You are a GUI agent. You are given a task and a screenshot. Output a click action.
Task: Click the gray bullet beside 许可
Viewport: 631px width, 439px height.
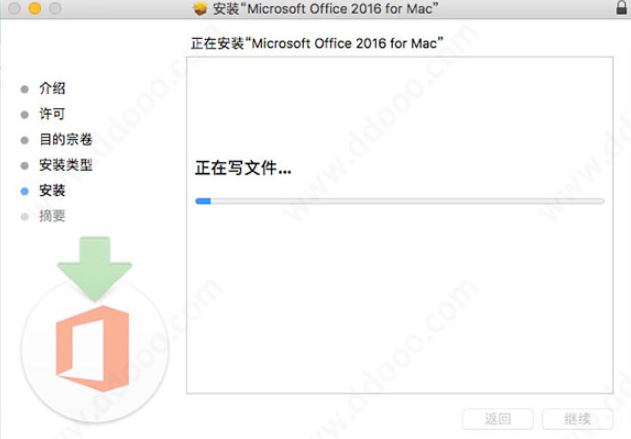pos(25,115)
